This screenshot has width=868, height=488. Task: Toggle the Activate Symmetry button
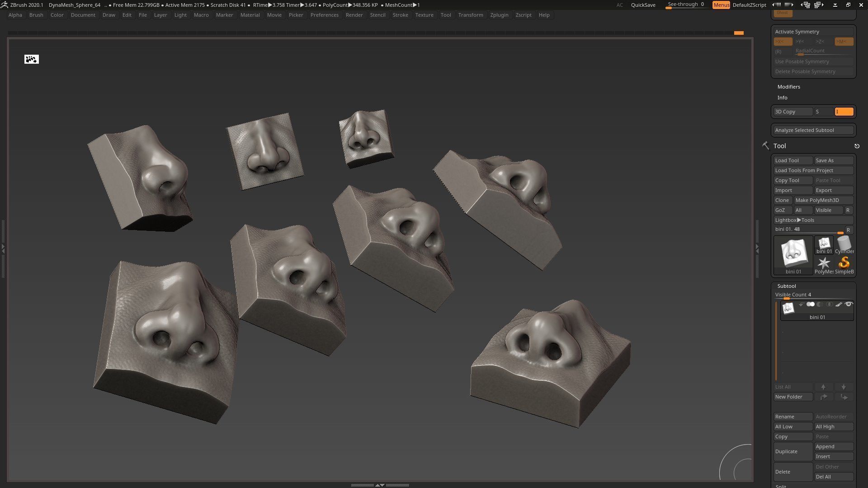(x=813, y=32)
